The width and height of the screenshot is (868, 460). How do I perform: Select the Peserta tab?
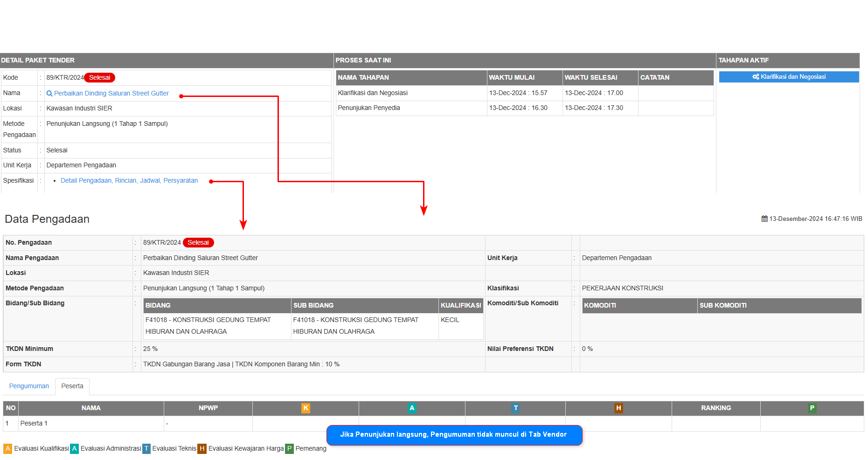(72, 386)
